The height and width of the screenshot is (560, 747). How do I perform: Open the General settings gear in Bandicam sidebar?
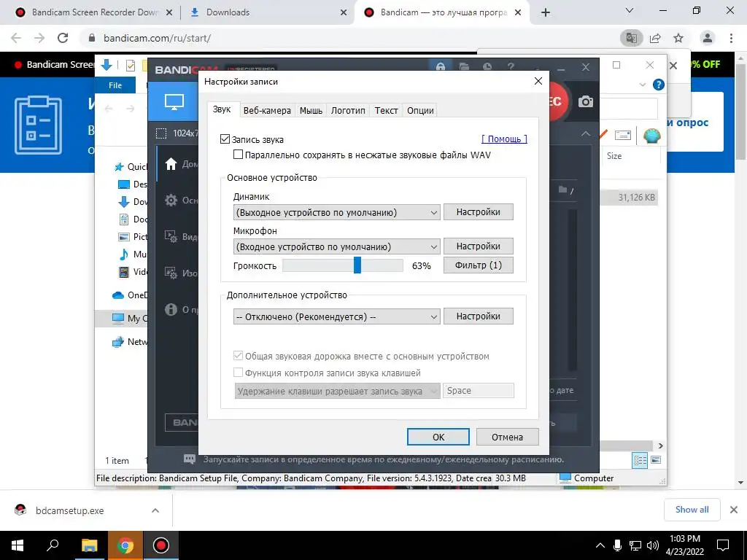click(171, 201)
